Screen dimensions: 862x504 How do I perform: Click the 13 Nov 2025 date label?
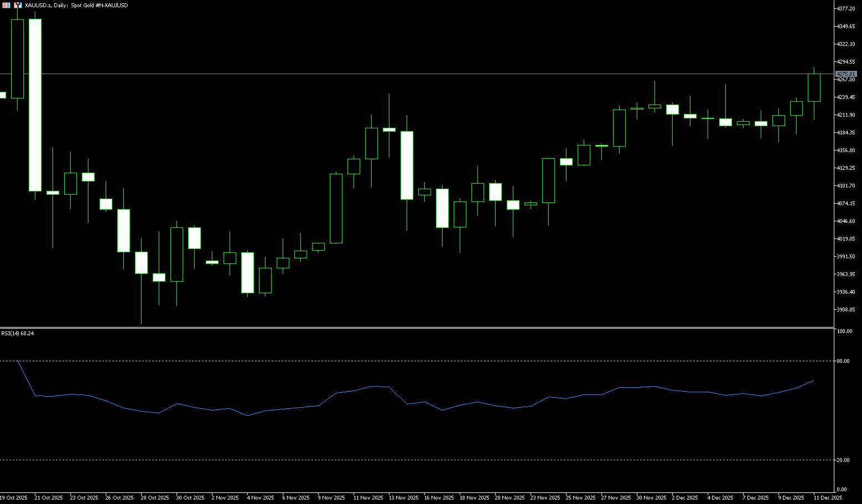tap(403, 498)
